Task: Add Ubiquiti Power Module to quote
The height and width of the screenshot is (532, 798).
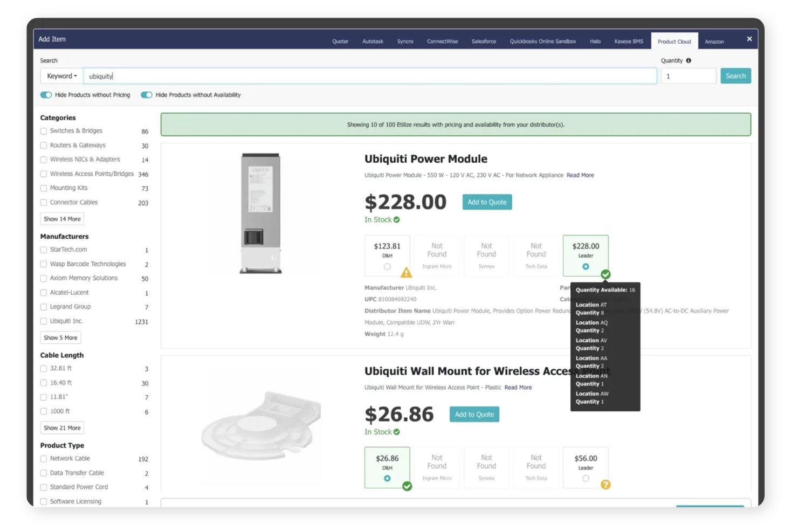Action: point(487,202)
